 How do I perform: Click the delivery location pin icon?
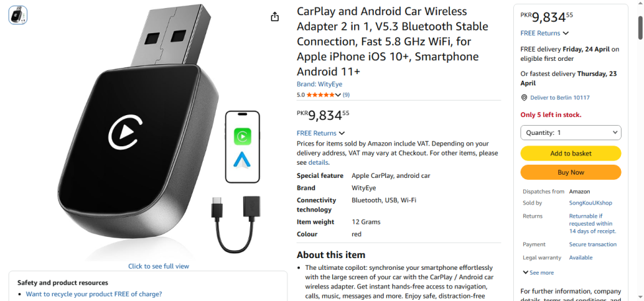524,97
